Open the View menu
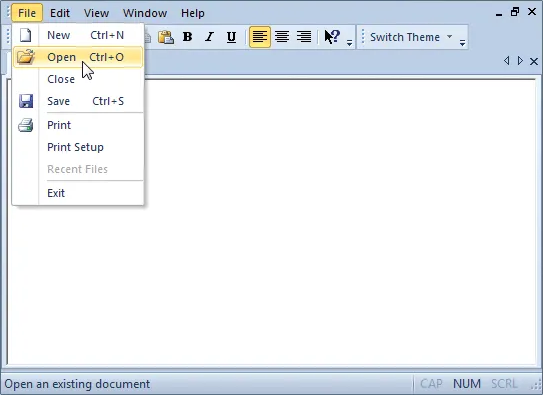Viewport: 543px width, 395px height. coord(96,13)
